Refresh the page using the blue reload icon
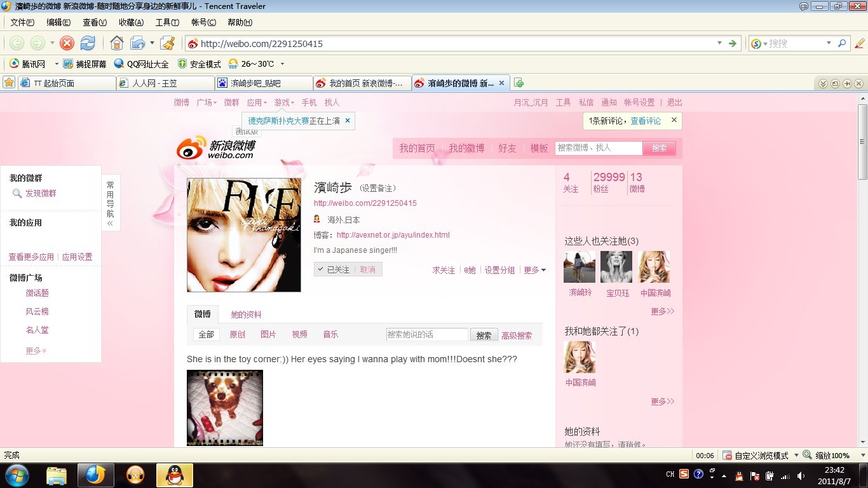 (88, 43)
